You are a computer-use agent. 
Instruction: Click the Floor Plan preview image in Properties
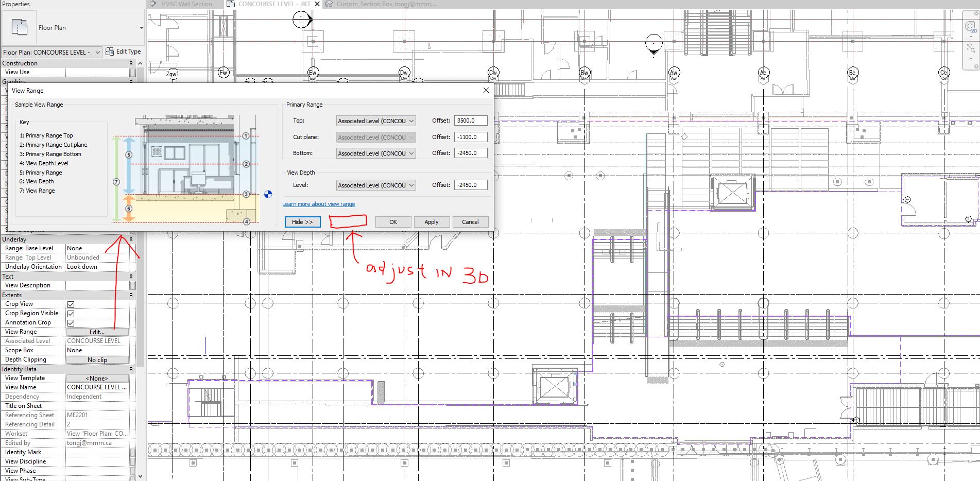point(20,27)
